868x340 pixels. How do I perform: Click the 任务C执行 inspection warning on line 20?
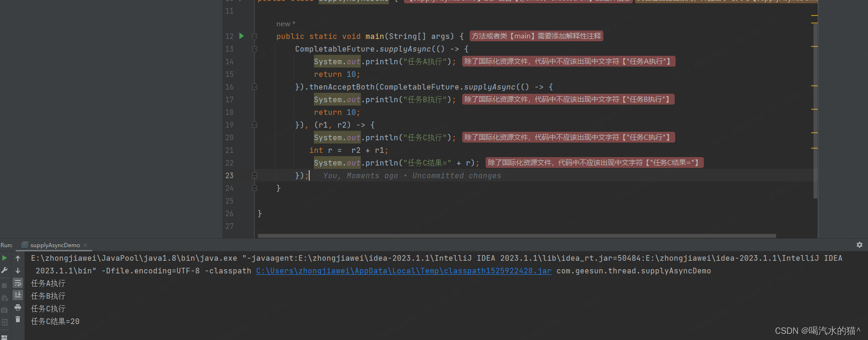pyautogui.click(x=568, y=137)
